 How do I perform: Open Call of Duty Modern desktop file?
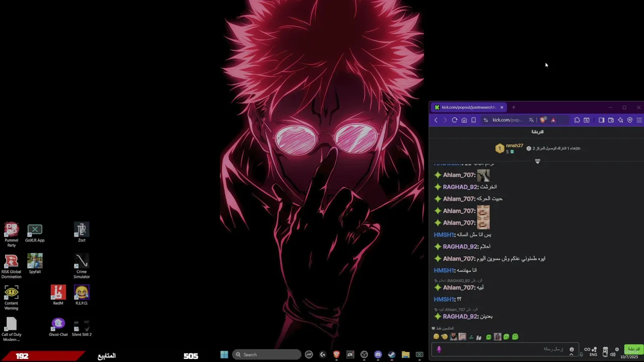11,329
